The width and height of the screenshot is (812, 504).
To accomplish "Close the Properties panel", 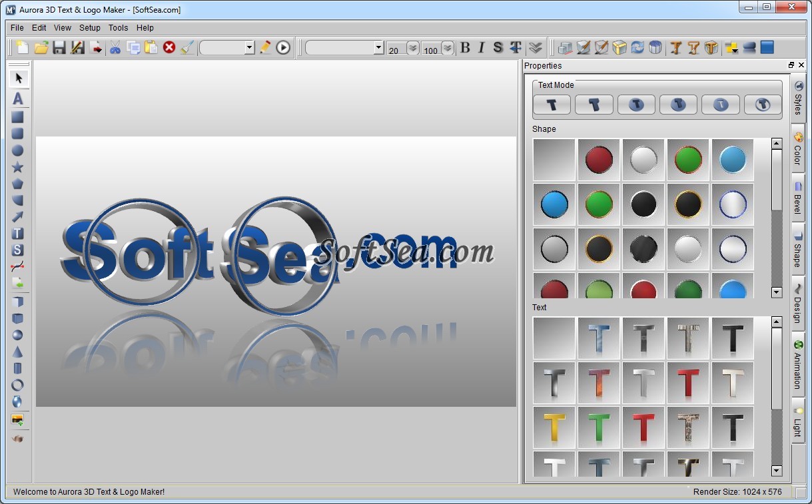I will click(801, 65).
